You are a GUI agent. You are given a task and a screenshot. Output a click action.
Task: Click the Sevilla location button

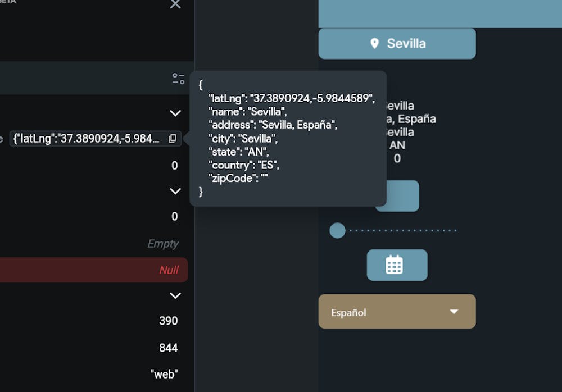click(x=397, y=44)
